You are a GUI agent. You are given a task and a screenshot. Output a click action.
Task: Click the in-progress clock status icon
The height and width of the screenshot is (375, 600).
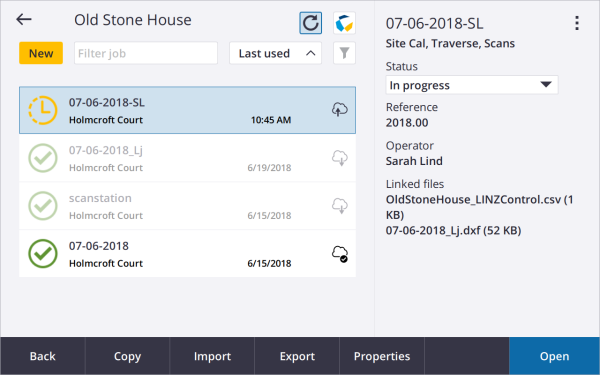click(x=43, y=110)
